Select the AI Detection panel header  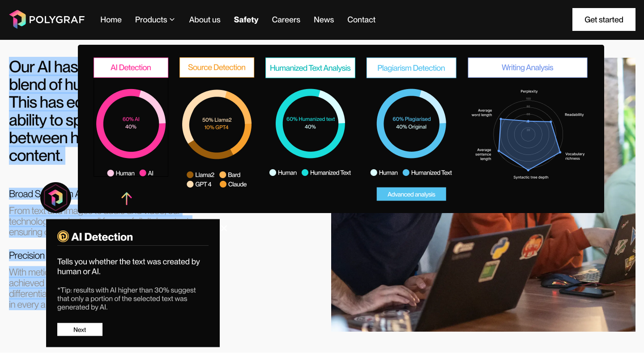coord(131,68)
